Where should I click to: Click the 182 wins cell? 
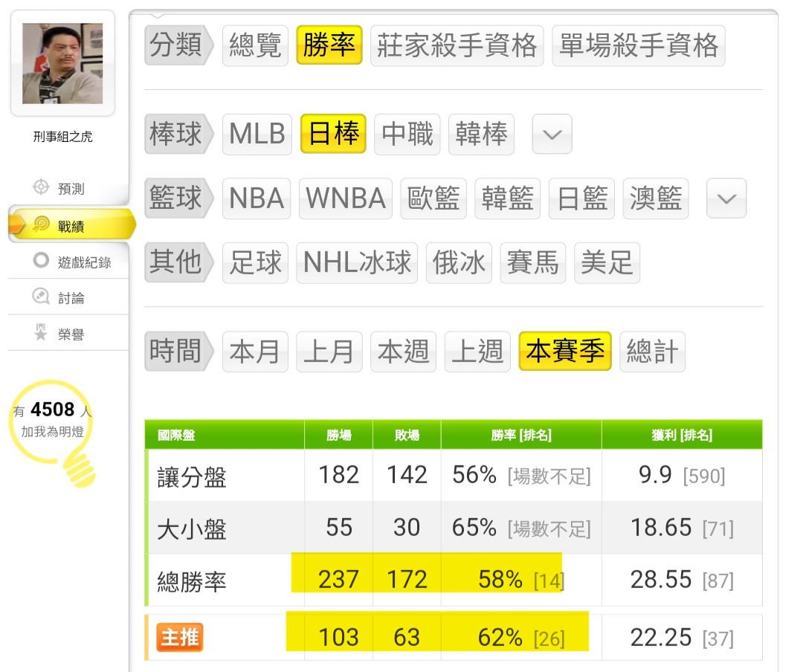tap(339, 475)
